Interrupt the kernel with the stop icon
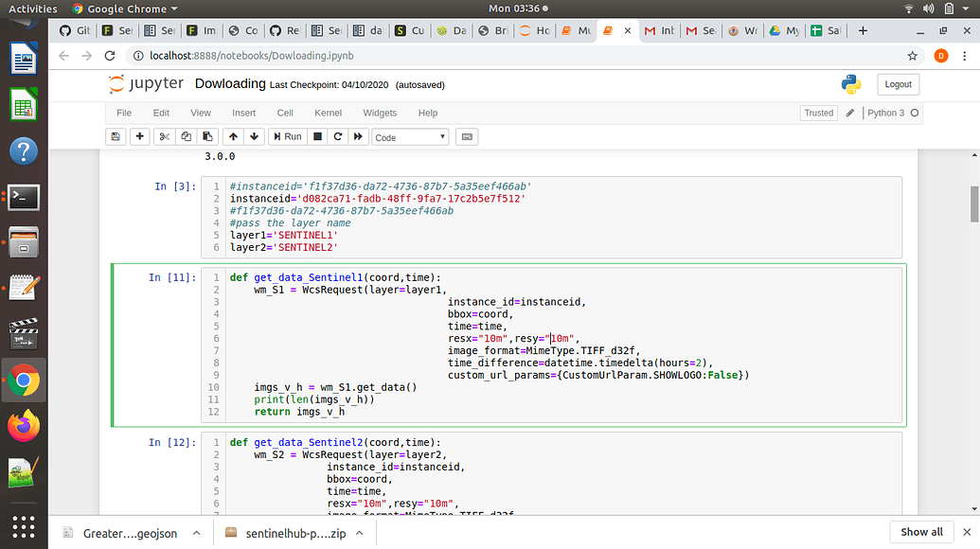 pos(317,137)
